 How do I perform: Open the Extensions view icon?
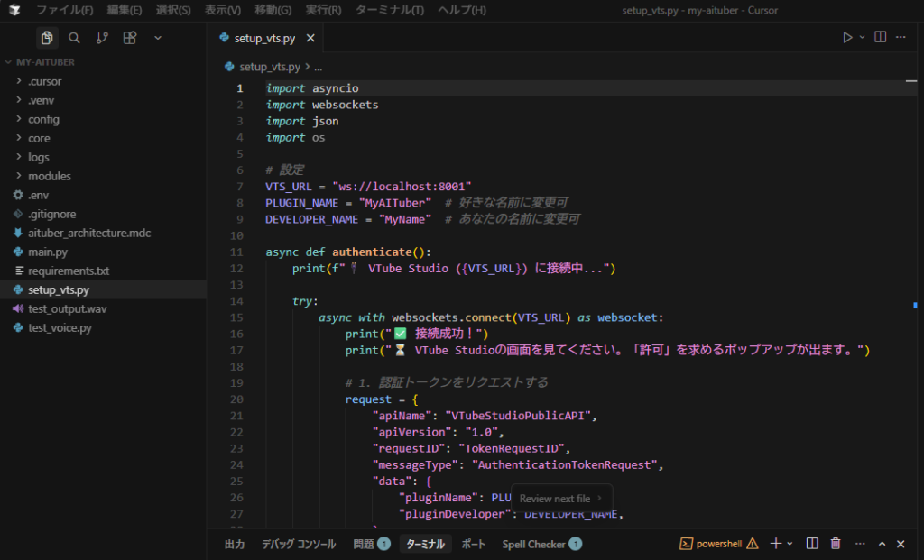(130, 38)
